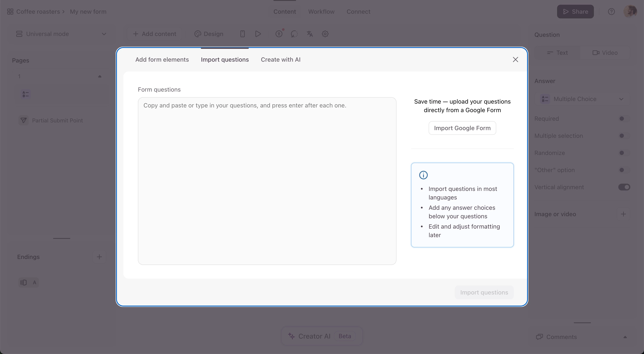This screenshot has height=354, width=644.
Task: Click the Share button
Action: [575, 12]
